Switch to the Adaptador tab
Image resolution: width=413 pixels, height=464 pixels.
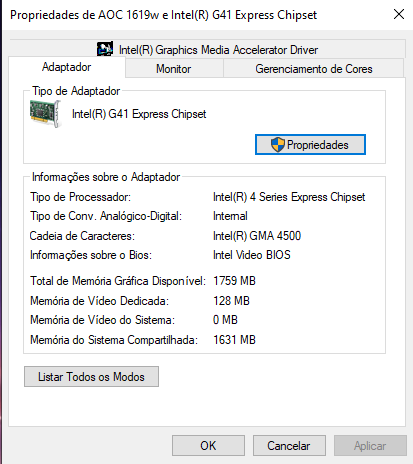tap(66, 67)
